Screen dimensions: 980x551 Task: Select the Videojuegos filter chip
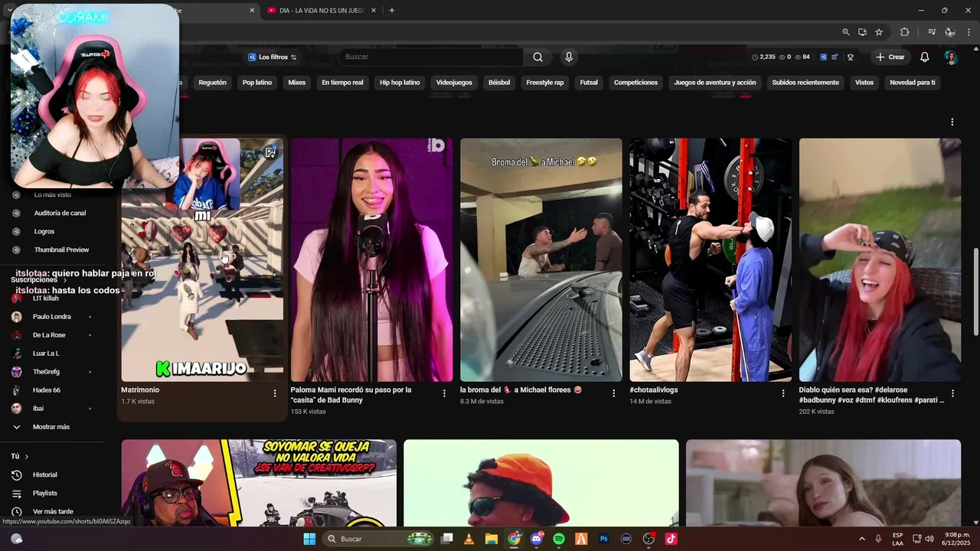454,83
